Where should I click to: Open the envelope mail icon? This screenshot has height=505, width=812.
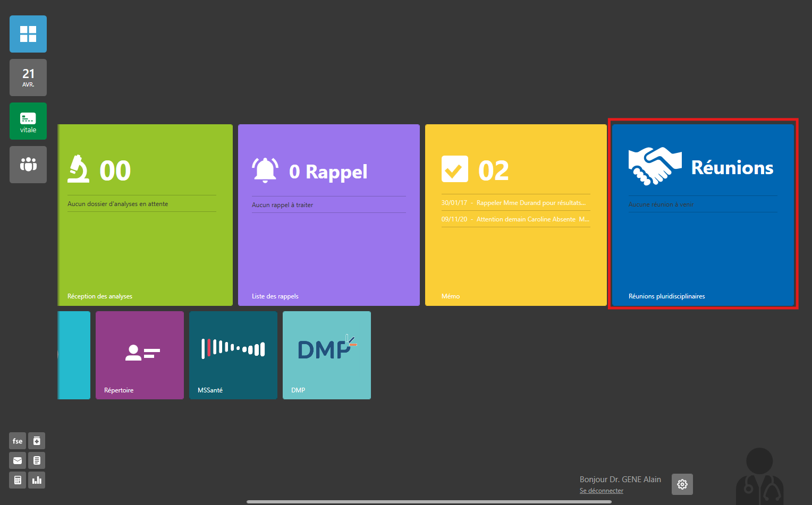(x=18, y=460)
